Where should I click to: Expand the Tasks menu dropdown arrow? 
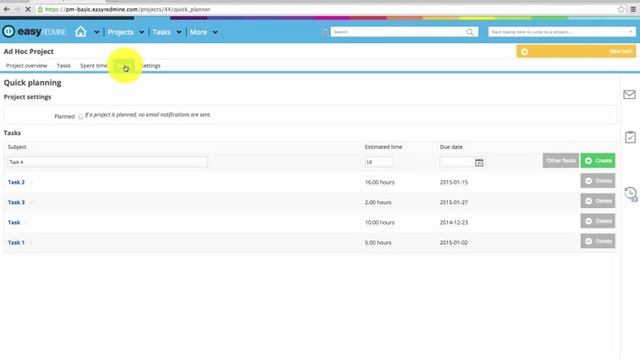point(179,32)
